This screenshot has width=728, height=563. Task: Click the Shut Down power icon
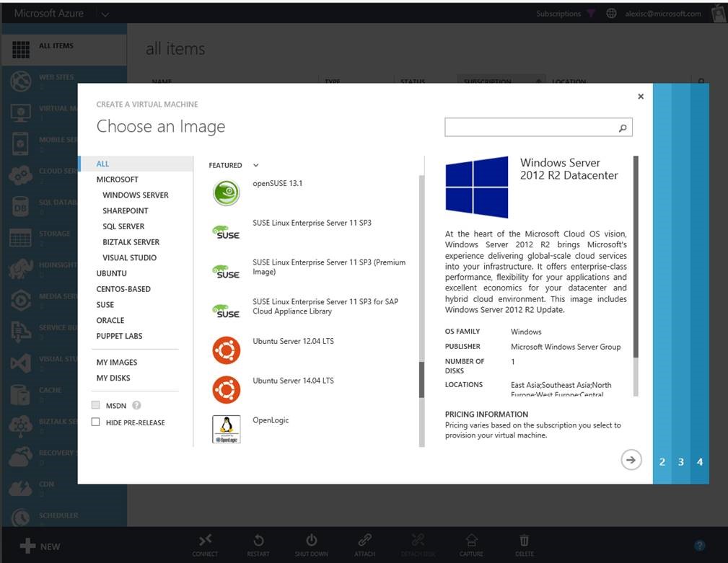311,540
